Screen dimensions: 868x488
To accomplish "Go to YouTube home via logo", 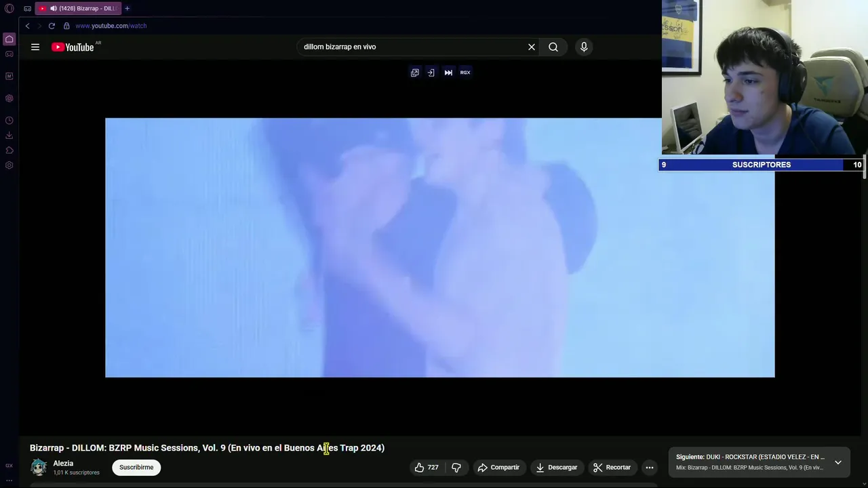I will click(x=73, y=47).
